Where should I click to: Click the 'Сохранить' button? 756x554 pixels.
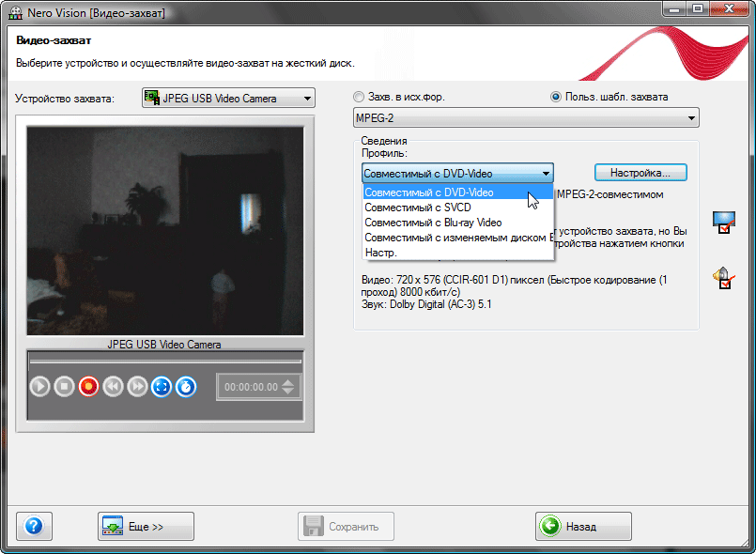[x=346, y=526]
